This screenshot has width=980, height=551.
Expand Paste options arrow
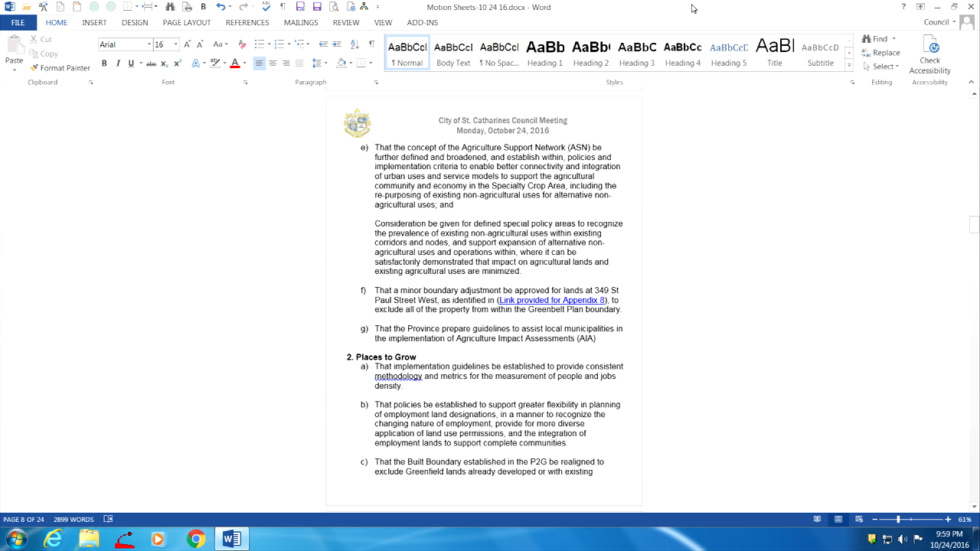(14, 70)
